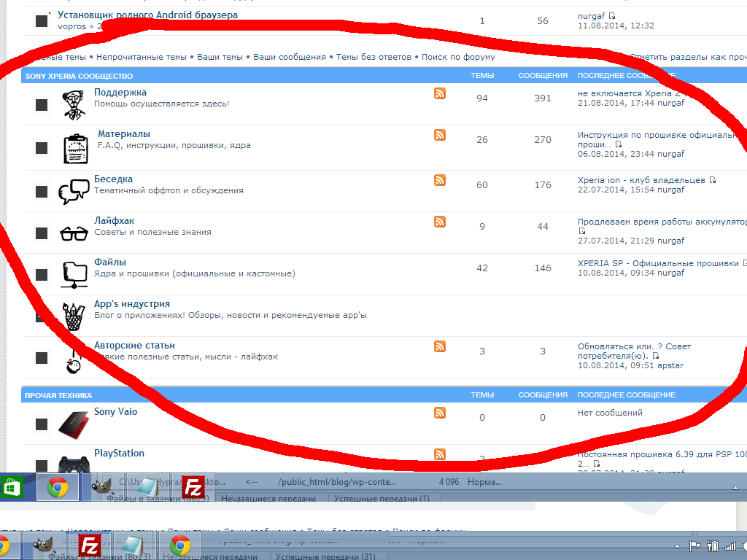Click the chat bubbles icon beside Беседка
Screen dimensions: 747x560
point(74,191)
